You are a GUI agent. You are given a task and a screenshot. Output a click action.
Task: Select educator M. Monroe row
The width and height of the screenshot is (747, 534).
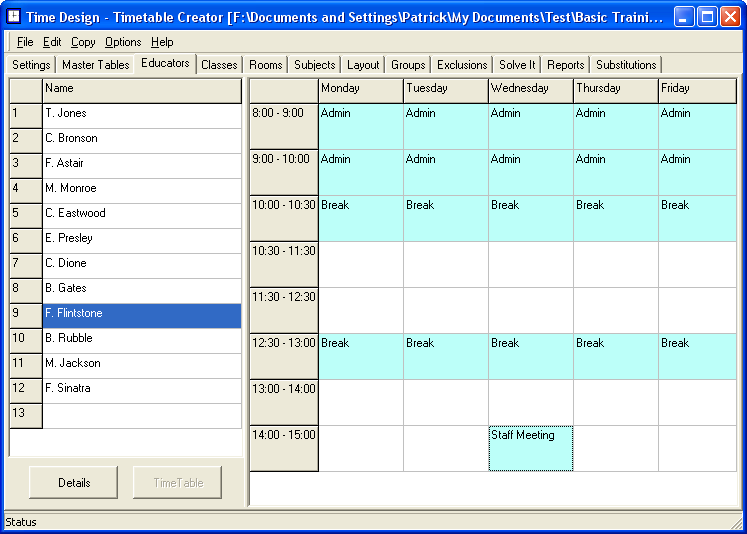tap(141, 189)
